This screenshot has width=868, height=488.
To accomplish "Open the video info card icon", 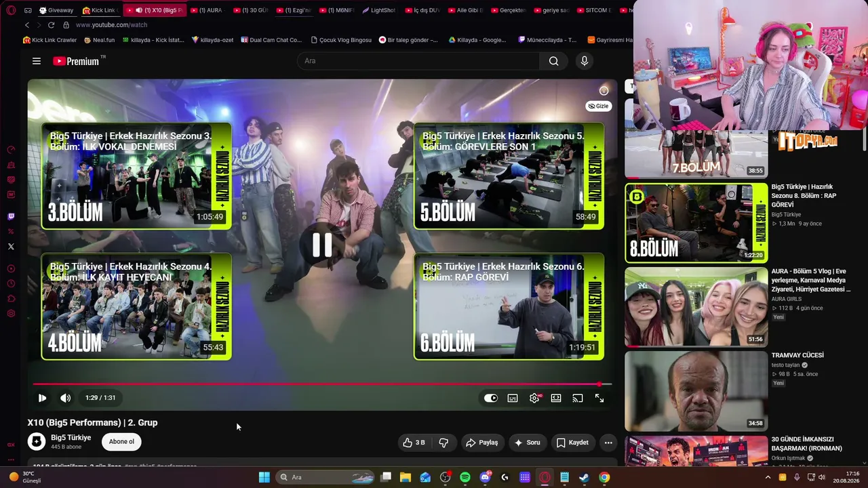I will point(604,90).
